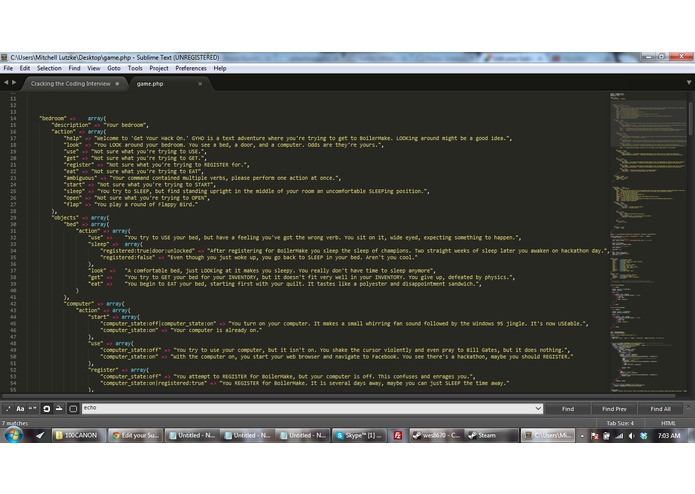The height and width of the screenshot is (494, 695).
Task: Open the Windows Start orb
Action: (14, 435)
